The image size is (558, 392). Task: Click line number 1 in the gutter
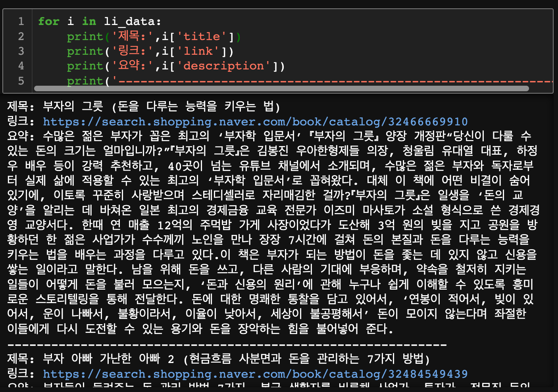click(21, 21)
